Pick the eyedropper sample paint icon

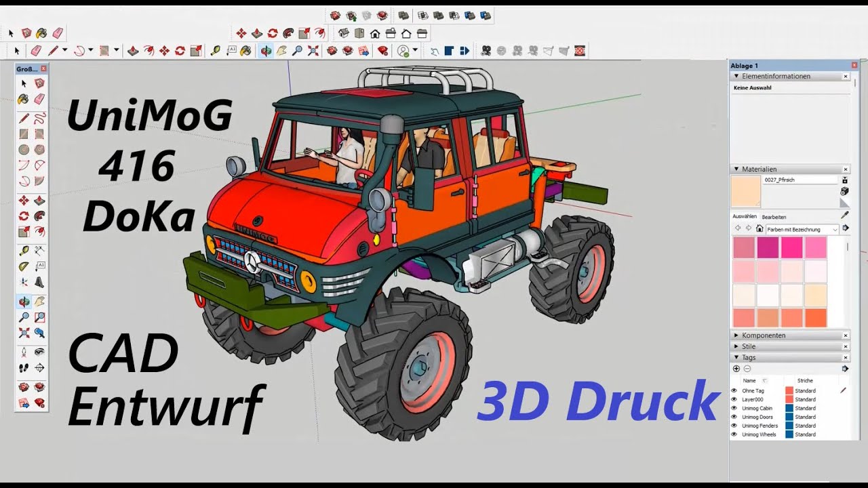pyautogui.click(x=845, y=215)
